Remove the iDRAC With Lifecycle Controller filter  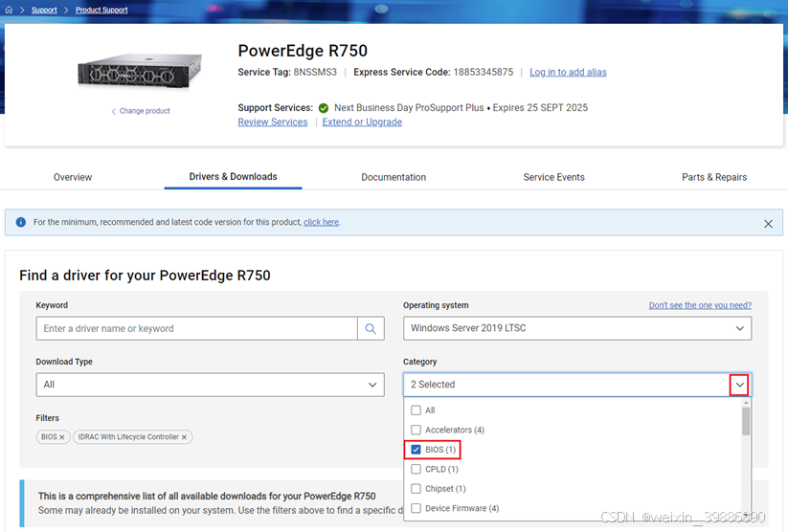(185, 437)
